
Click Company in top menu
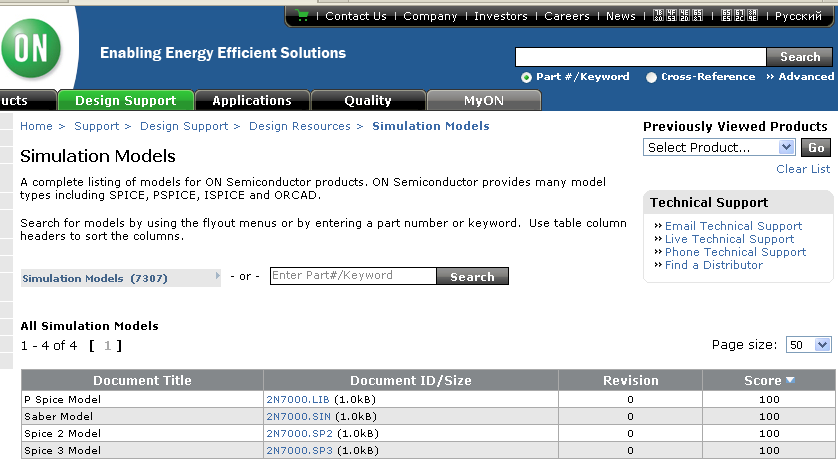[430, 16]
